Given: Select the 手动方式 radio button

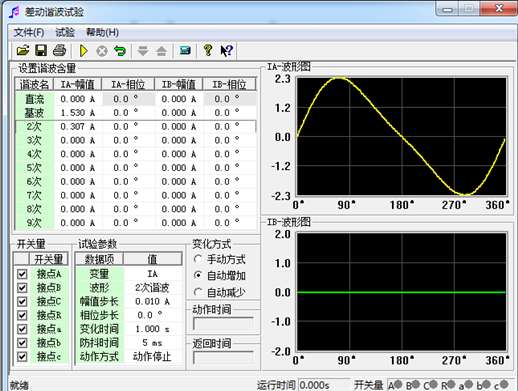Looking at the screenshot, I should 198,259.
